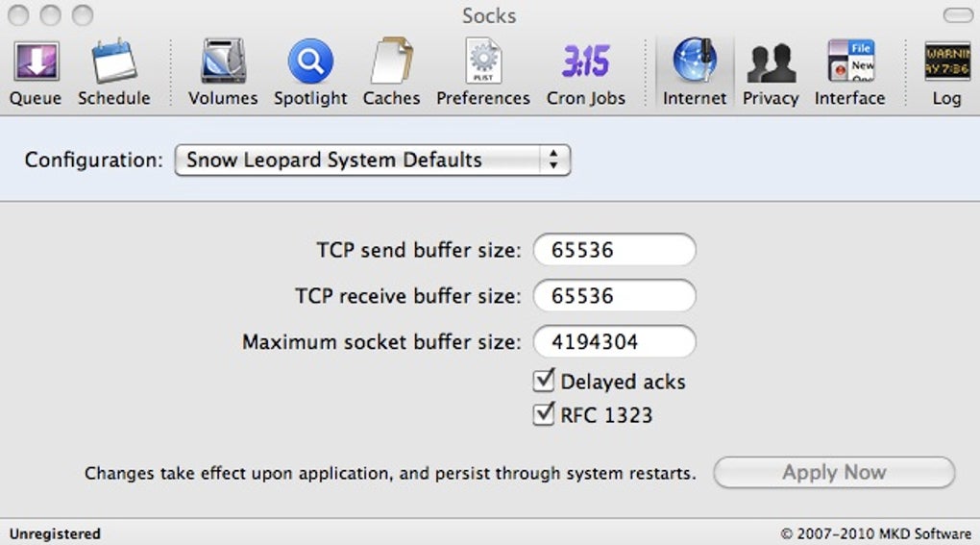This screenshot has height=545, width=980.
Task: Click the toolbar toggle pill button
Action: 957,15
